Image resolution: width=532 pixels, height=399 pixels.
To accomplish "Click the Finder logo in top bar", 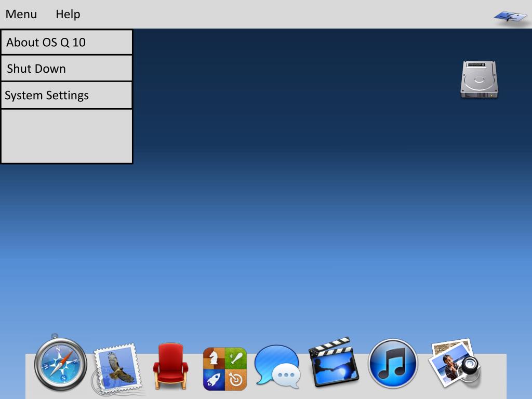I will pos(510,17).
